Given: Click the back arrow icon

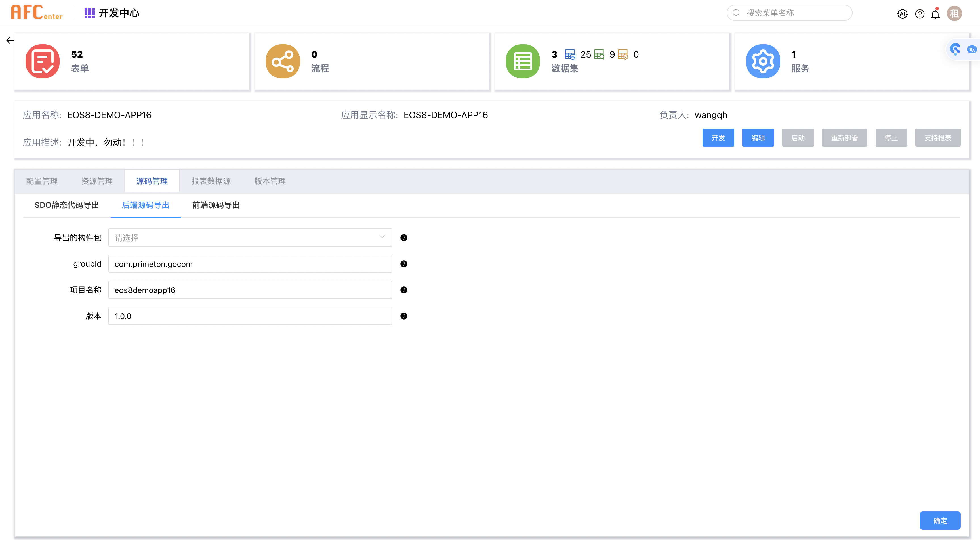Looking at the screenshot, I should pos(10,40).
